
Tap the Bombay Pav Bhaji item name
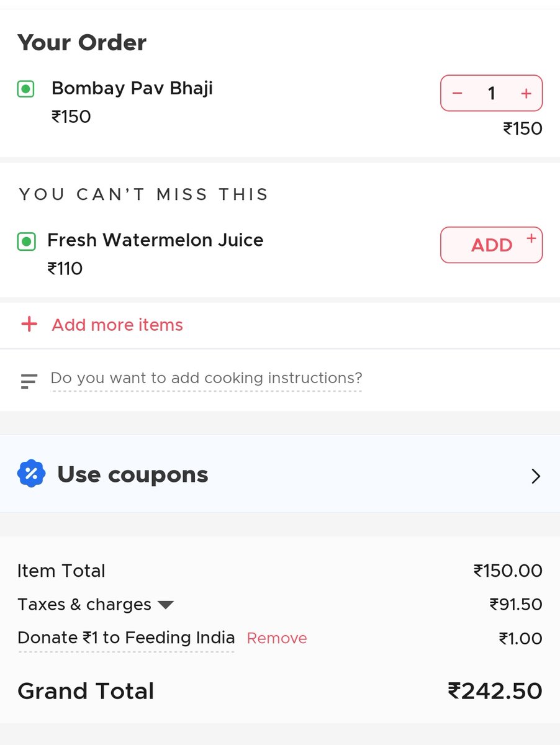(x=132, y=89)
